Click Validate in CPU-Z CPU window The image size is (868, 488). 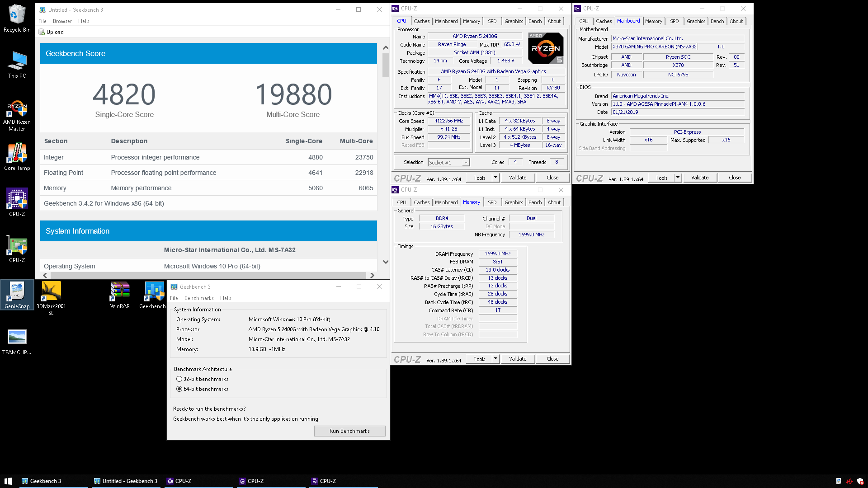(518, 178)
